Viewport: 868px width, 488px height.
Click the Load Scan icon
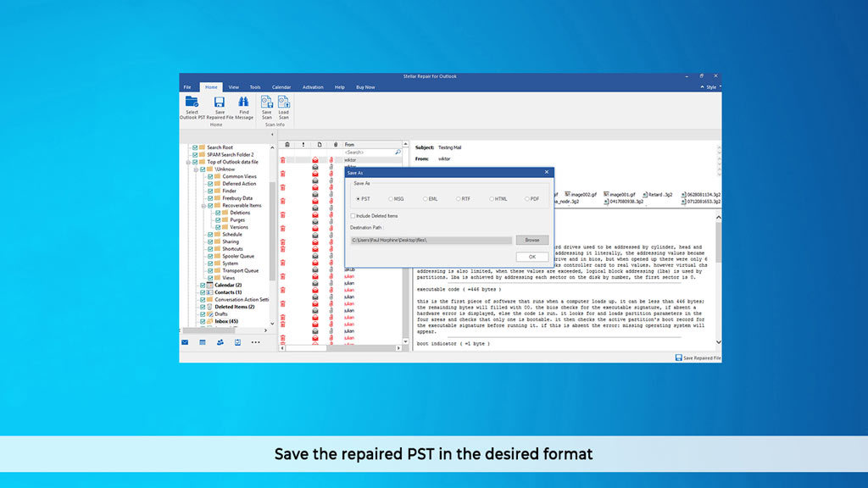click(x=283, y=103)
